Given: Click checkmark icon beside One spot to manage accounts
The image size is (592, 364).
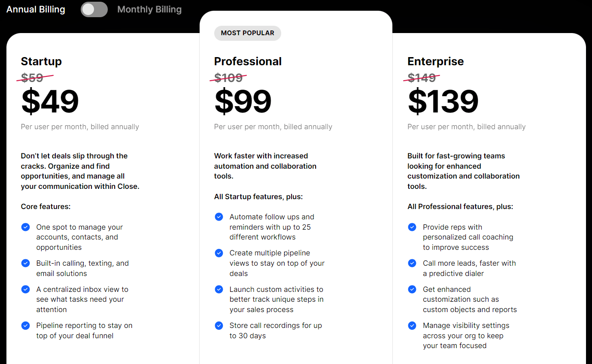Looking at the screenshot, I should click(25, 227).
